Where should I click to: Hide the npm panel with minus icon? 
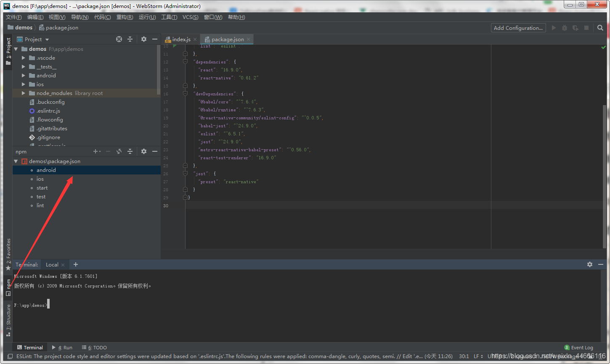[x=155, y=151]
